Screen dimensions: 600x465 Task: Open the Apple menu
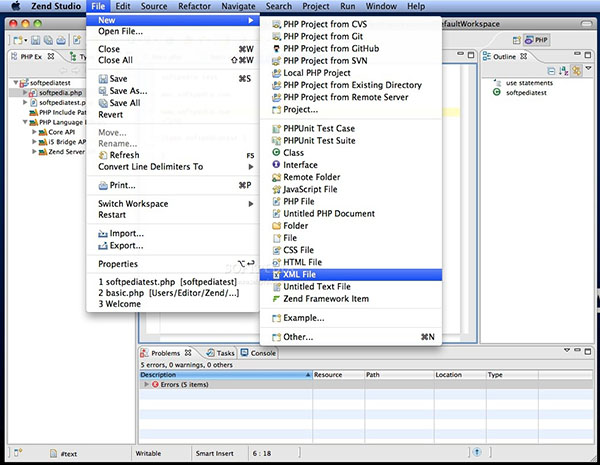coord(16,6)
